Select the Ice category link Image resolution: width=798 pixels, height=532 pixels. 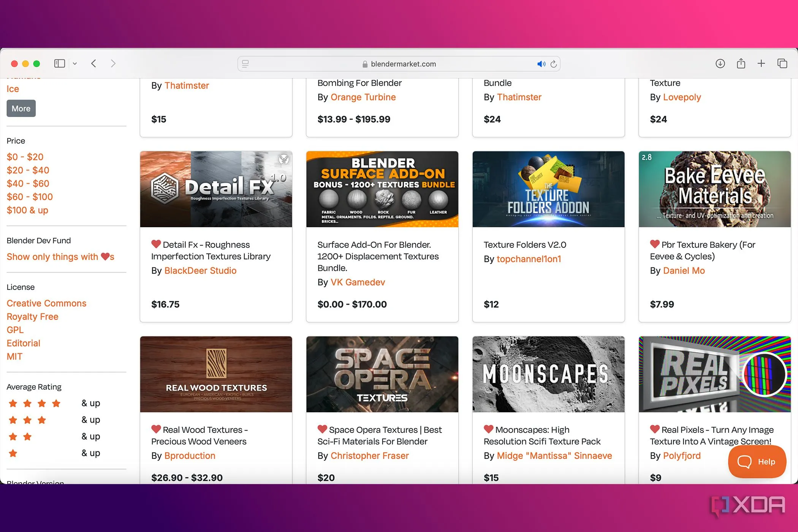13,89
